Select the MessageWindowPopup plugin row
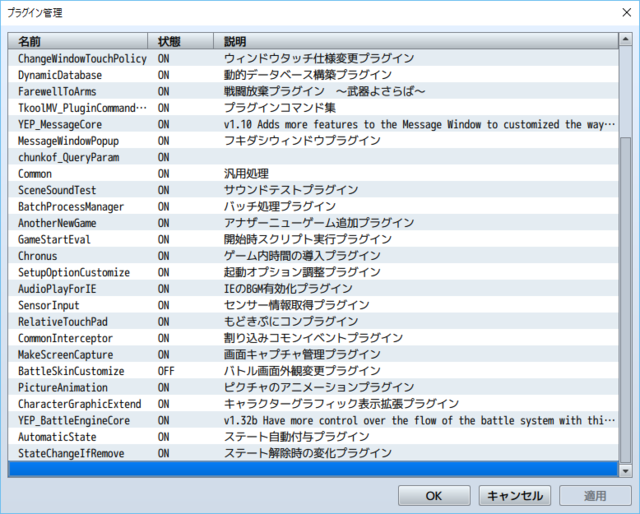This screenshot has width=640, height=514. [x=313, y=141]
